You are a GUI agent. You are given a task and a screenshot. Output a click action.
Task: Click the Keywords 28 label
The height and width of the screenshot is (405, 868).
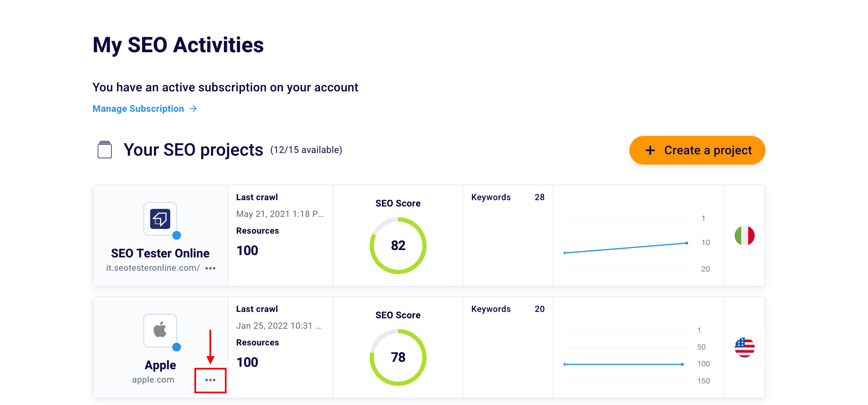click(491, 197)
